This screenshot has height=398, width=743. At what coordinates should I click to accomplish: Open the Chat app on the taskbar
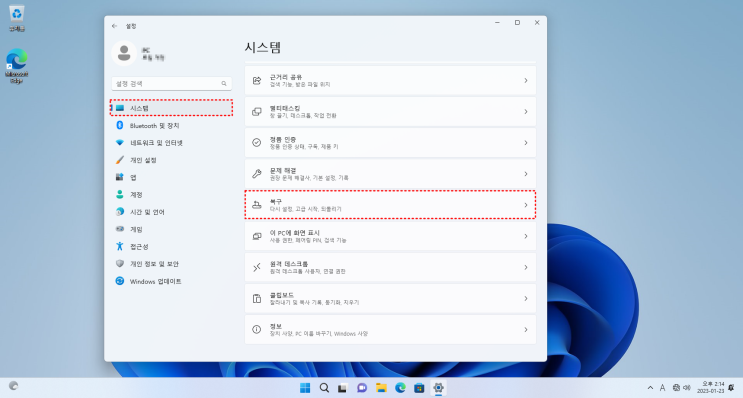click(x=362, y=388)
